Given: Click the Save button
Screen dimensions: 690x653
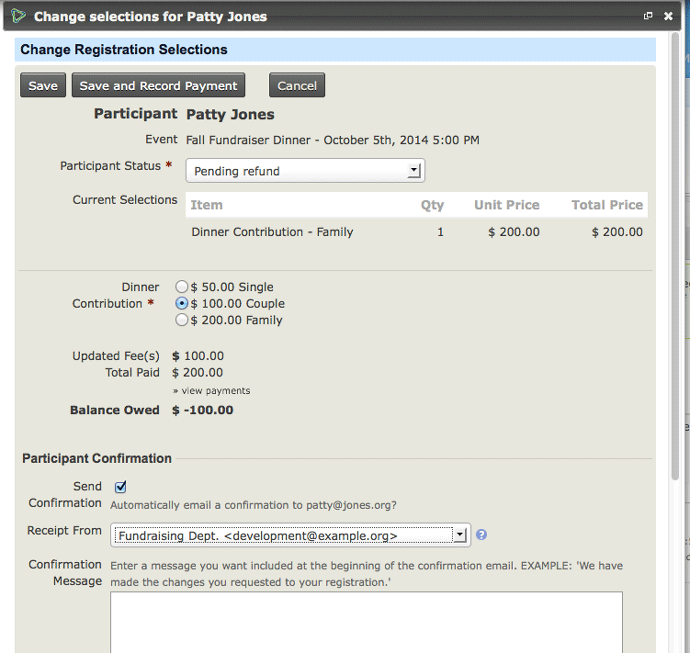Looking at the screenshot, I should [43, 86].
